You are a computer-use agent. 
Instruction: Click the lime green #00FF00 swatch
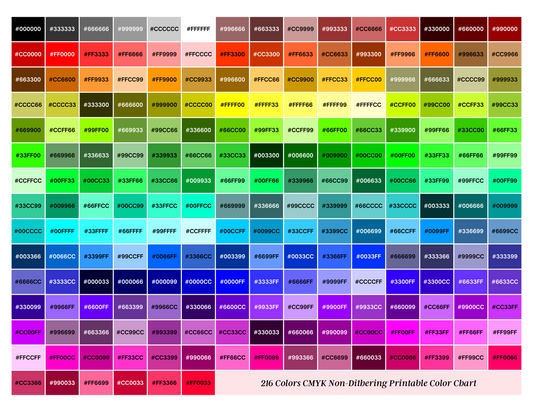click(x=403, y=155)
